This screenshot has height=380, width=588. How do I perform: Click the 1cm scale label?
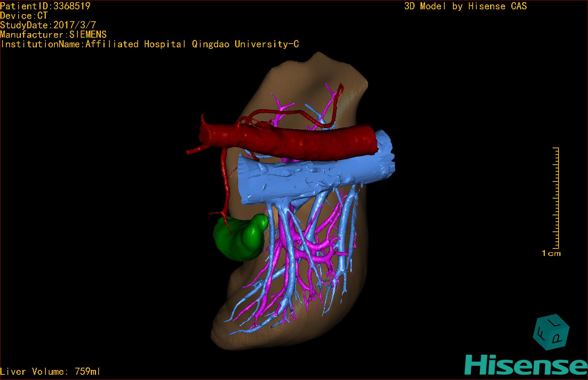(x=551, y=253)
